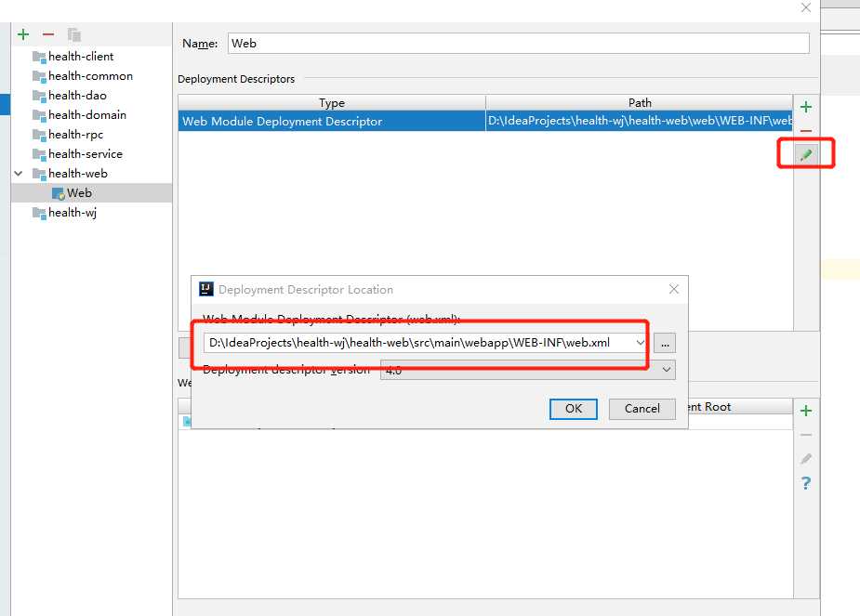Sort descriptors by Path column header

(x=640, y=102)
